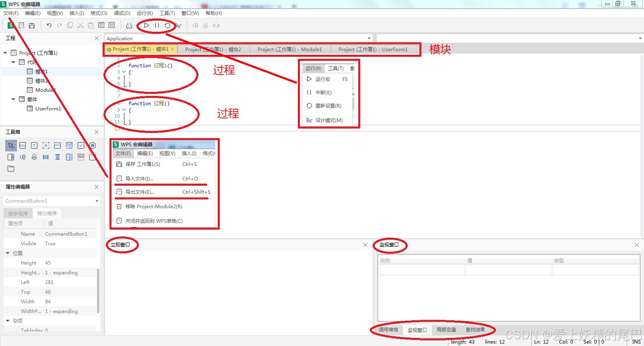644x346 pixels.
Task: Pause macro execution with the break icon
Action: 157,25
